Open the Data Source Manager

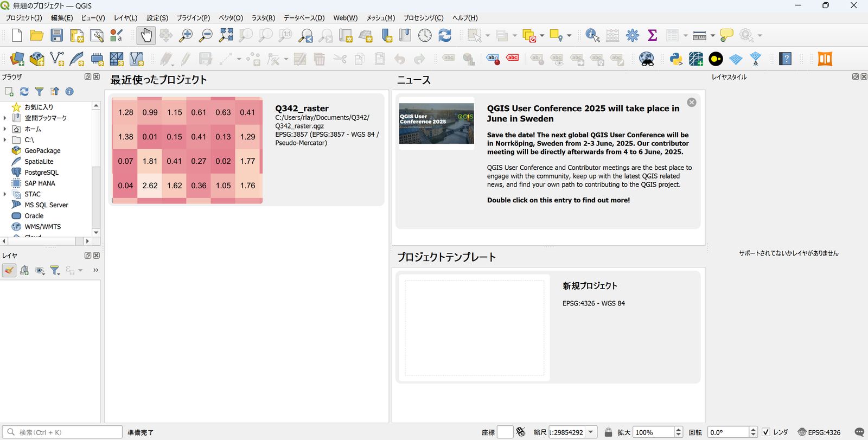pos(17,59)
